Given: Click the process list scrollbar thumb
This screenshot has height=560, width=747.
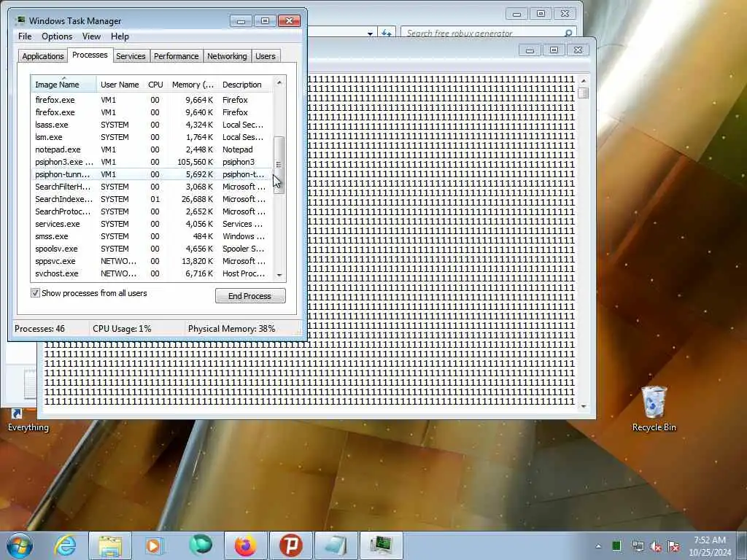Looking at the screenshot, I should (279, 165).
